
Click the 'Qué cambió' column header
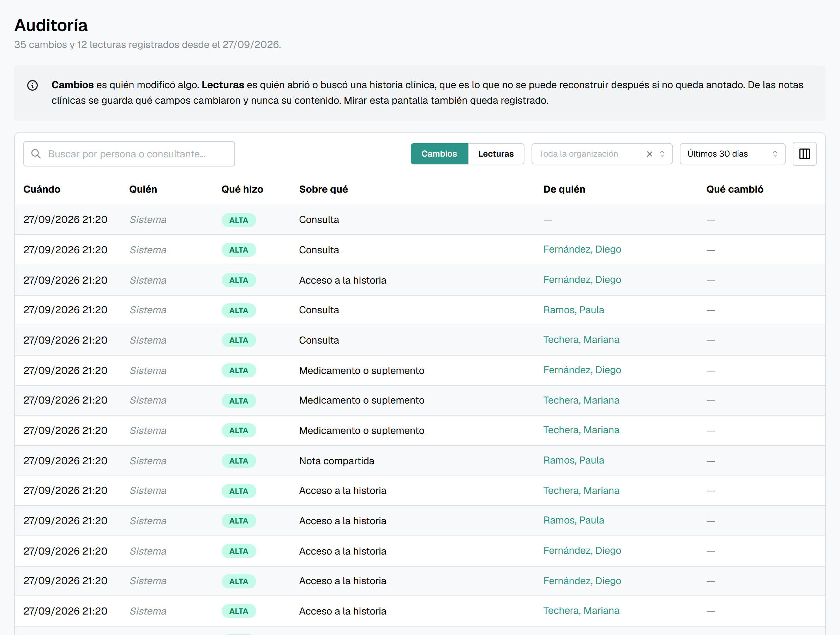point(734,189)
